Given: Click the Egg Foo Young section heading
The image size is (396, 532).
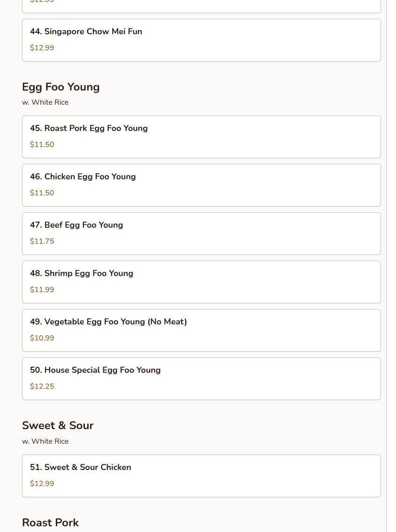Looking at the screenshot, I should [61, 87].
